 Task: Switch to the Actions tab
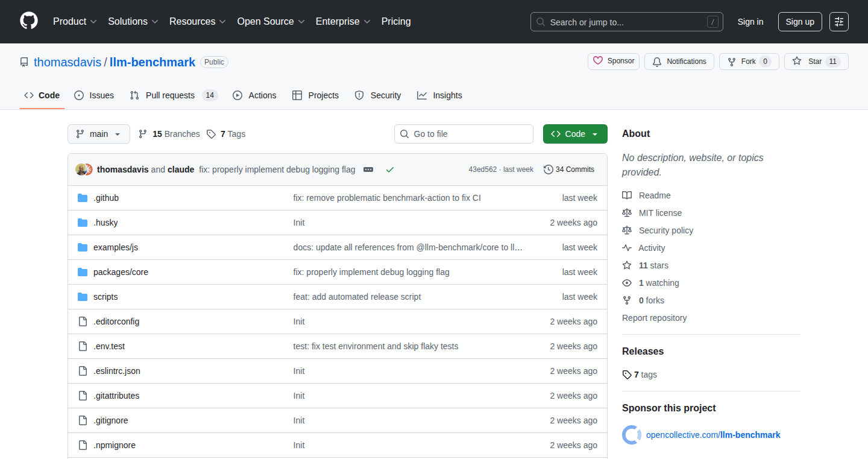pos(254,95)
